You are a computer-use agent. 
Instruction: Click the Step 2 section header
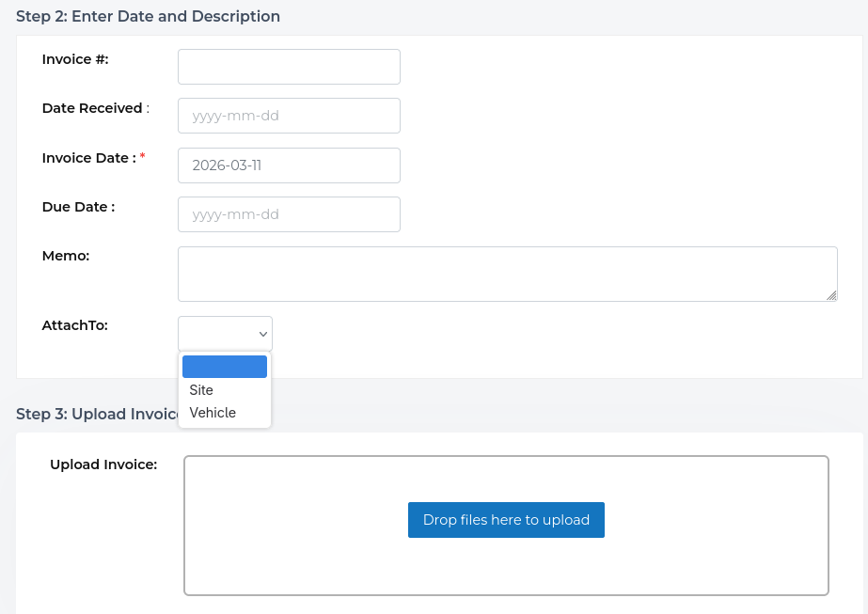(x=148, y=16)
